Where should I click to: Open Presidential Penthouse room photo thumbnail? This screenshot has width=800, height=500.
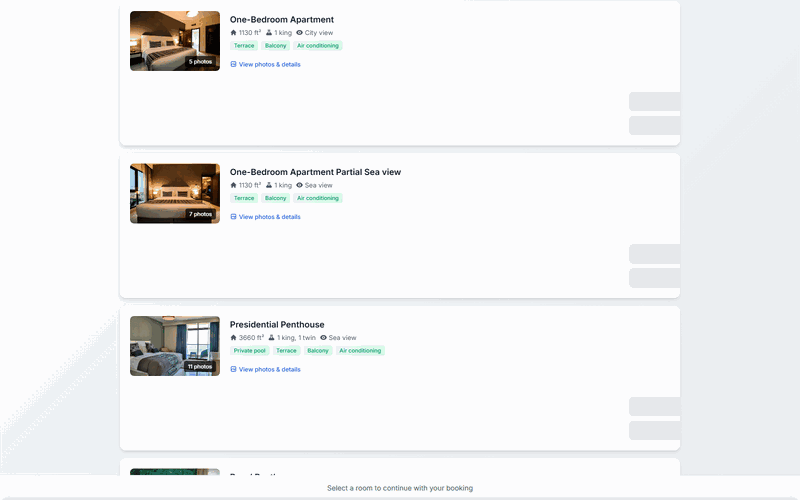pyautogui.click(x=175, y=346)
